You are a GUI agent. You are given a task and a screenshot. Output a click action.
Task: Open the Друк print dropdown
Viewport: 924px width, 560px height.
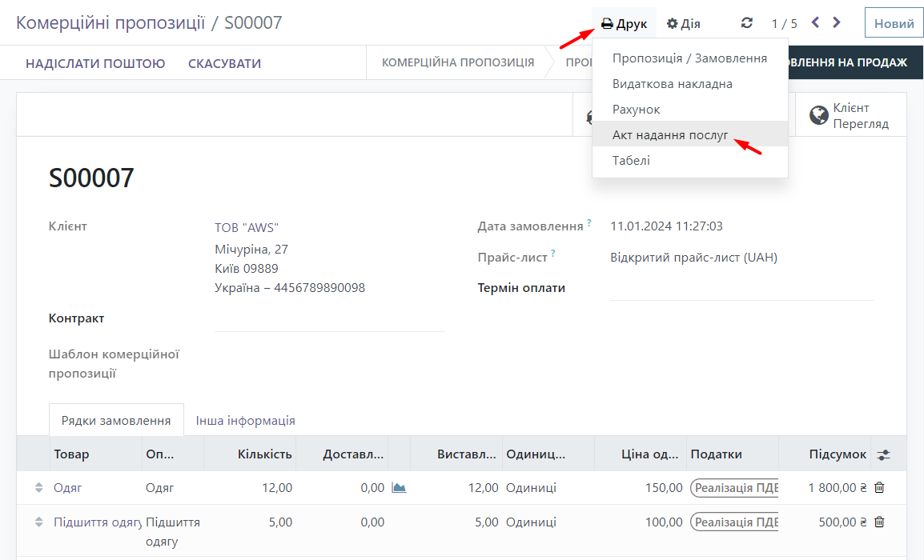click(625, 23)
